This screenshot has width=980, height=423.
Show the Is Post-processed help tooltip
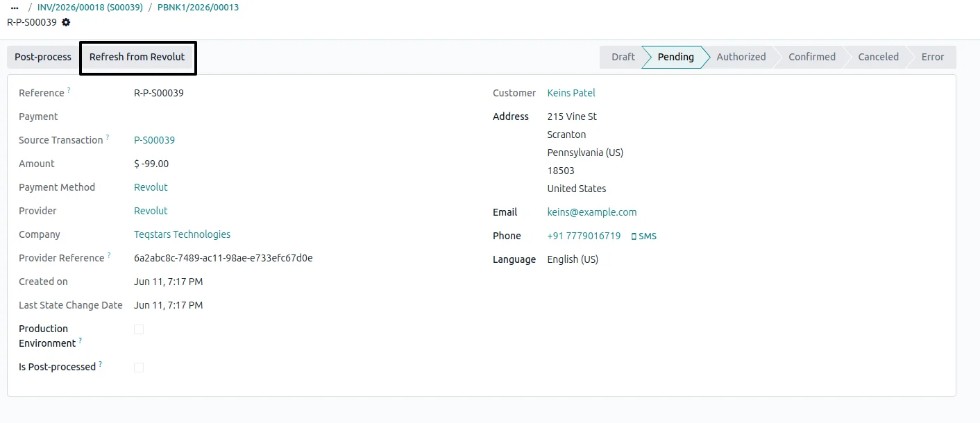tap(100, 364)
